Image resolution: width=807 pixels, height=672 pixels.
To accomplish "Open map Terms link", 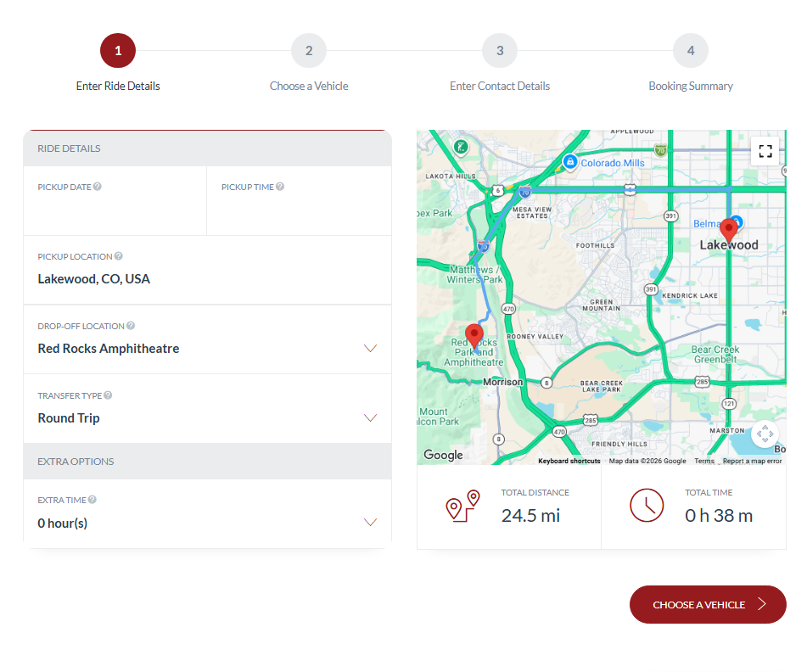I will point(704,461).
